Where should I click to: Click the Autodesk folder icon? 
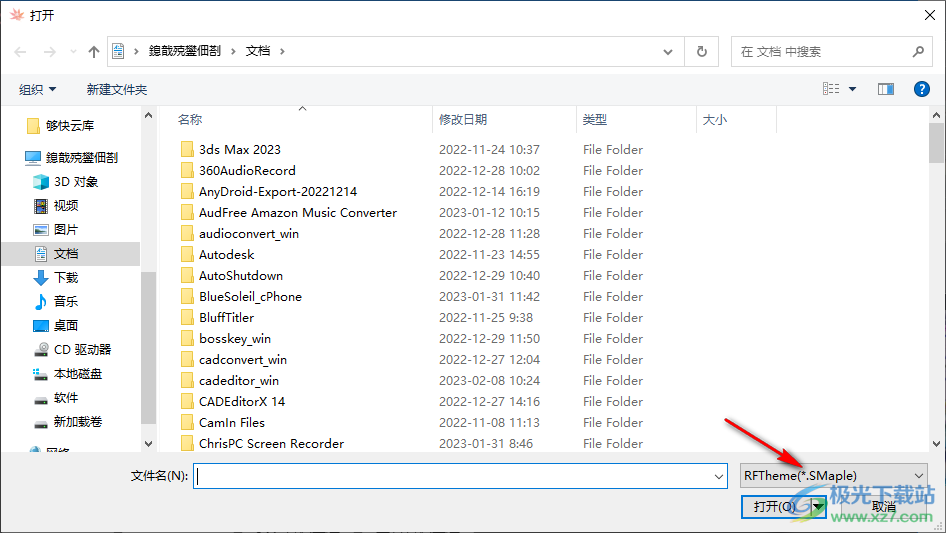187,254
